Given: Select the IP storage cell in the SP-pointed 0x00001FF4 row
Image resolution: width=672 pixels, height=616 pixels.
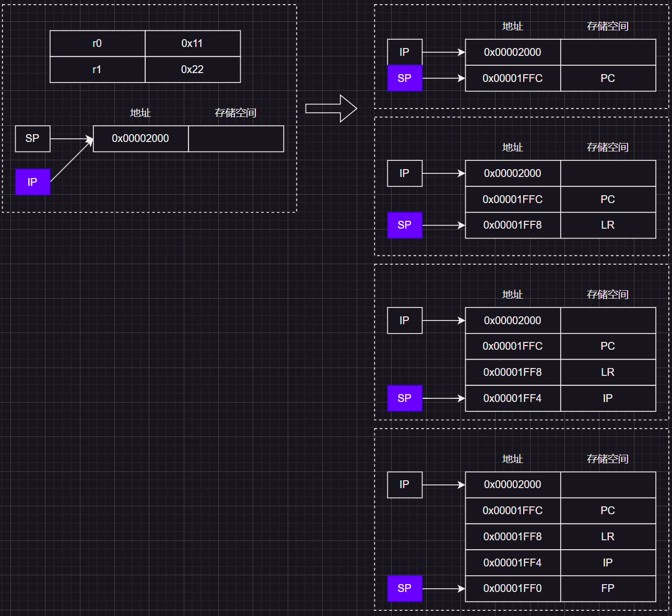Looking at the screenshot, I should click(608, 398).
